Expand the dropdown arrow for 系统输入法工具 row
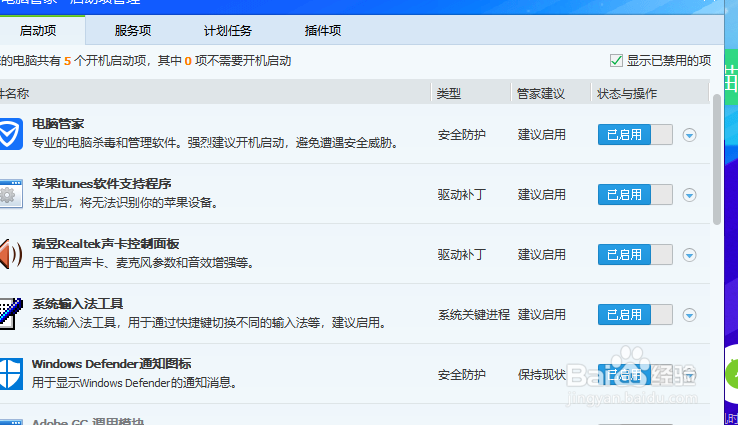 (690, 315)
